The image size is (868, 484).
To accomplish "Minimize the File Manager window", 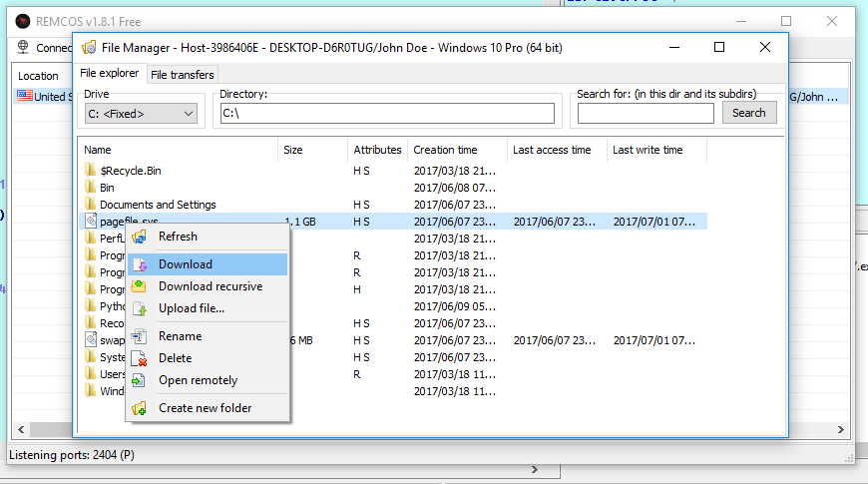I will [x=674, y=47].
